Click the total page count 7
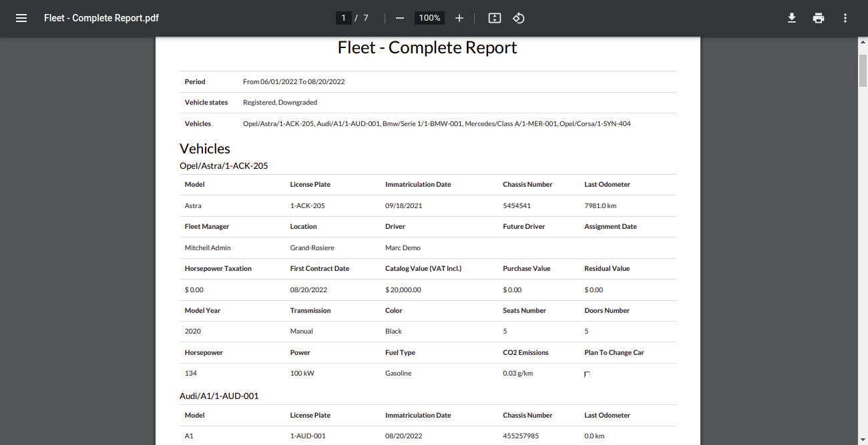The width and height of the screenshot is (868, 445). tap(366, 18)
